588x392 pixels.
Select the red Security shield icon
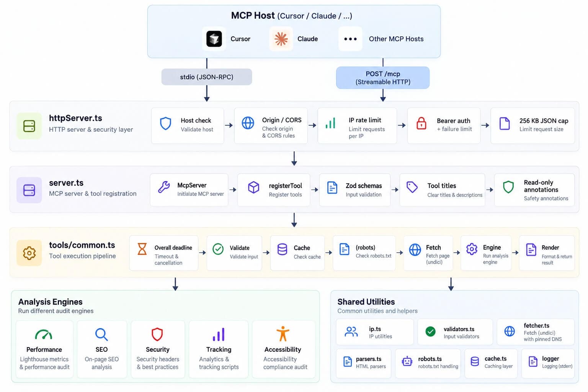click(157, 334)
